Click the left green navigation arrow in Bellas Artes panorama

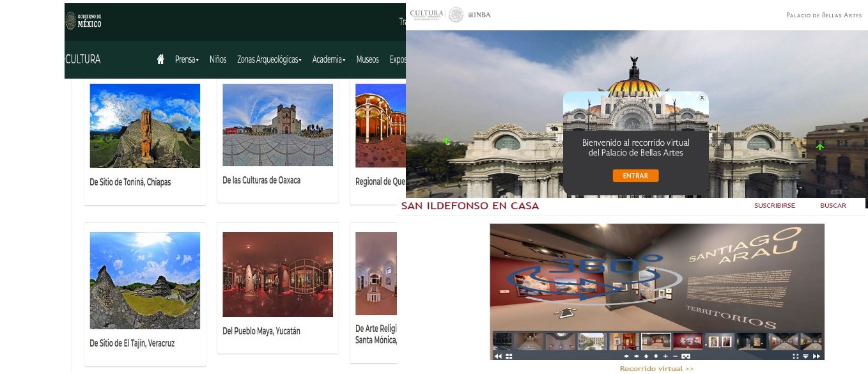(x=447, y=141)
